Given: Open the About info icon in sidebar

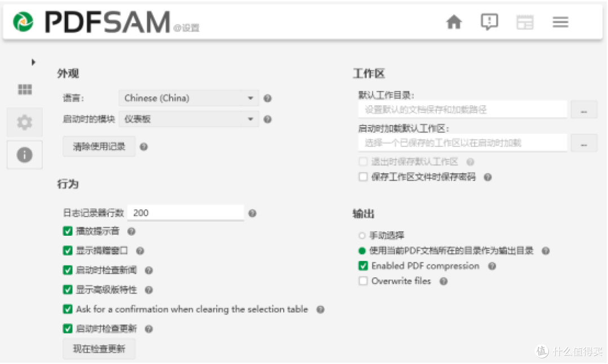Looking at the screenshot, I should [24, 155].
